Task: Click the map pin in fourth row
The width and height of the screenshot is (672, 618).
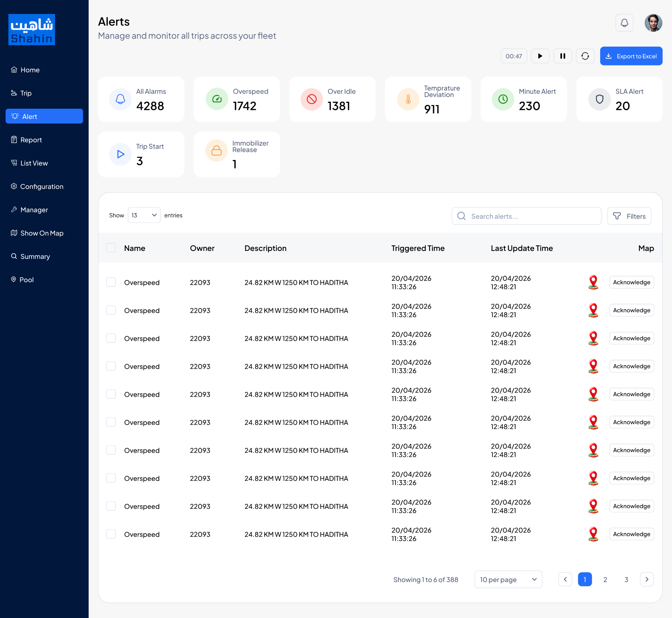Action: 593,366
